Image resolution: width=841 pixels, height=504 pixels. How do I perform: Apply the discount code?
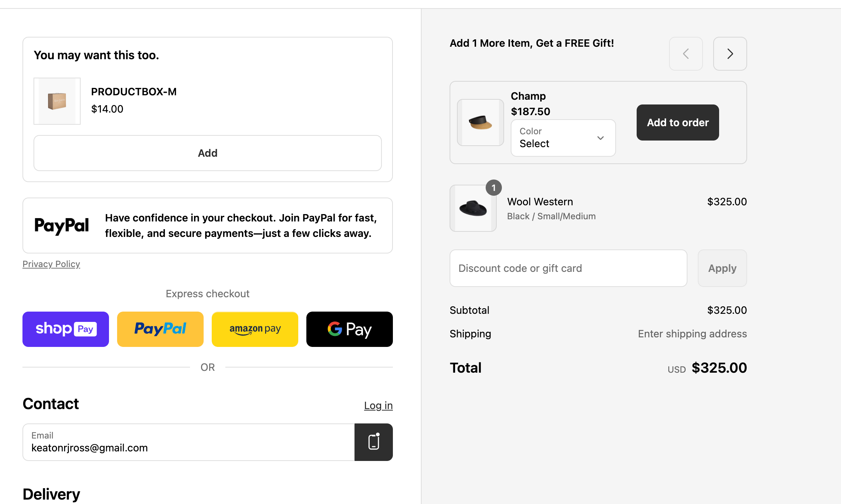click(722, 268)
